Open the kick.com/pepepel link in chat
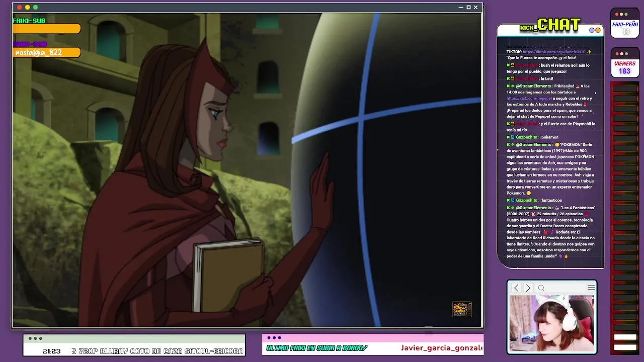Viewport: 644px width, 362px height. click(528, 99)
